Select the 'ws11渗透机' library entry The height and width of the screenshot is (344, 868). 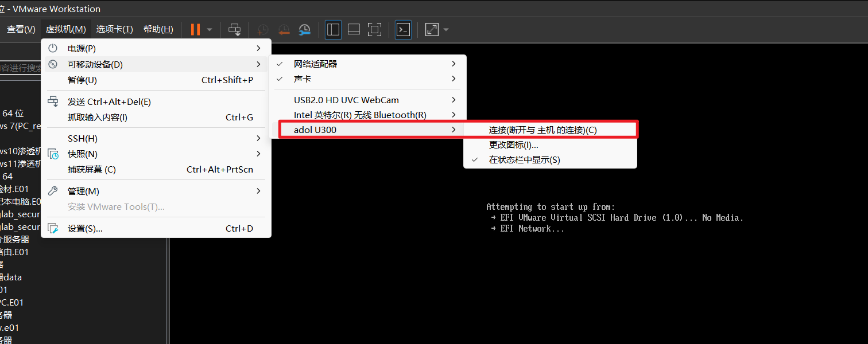21,164
